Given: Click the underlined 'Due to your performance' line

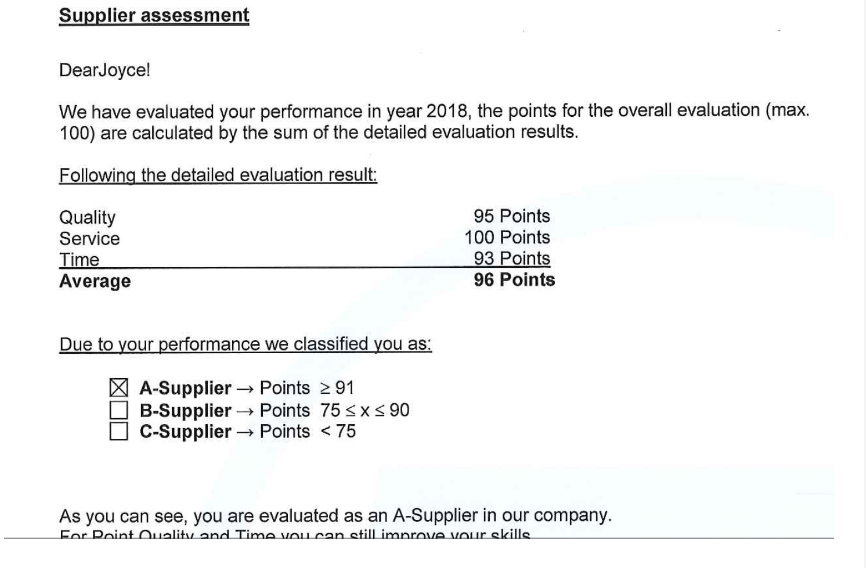Looking at the screenshot, I should pyautogui.click(x=245, y=345).
